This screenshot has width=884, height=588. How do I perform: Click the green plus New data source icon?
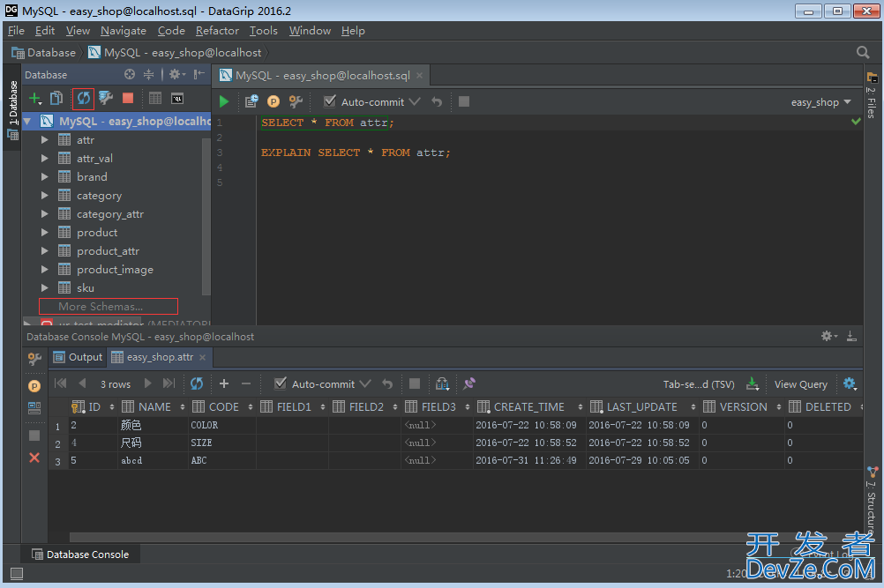point(35,99)
